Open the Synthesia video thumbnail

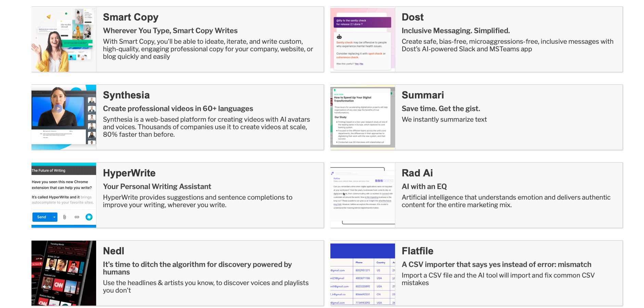pyautogui.click(x=64, y=117)
